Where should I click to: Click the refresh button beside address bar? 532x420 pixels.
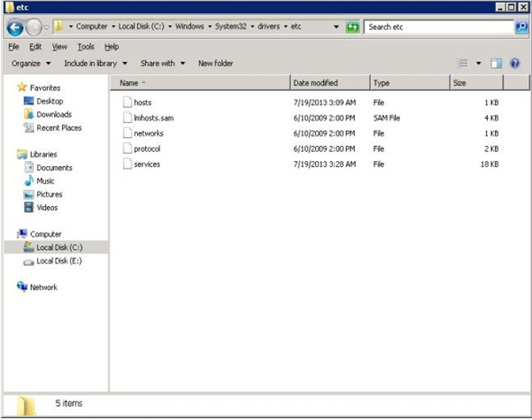click(x=353, y=27)
